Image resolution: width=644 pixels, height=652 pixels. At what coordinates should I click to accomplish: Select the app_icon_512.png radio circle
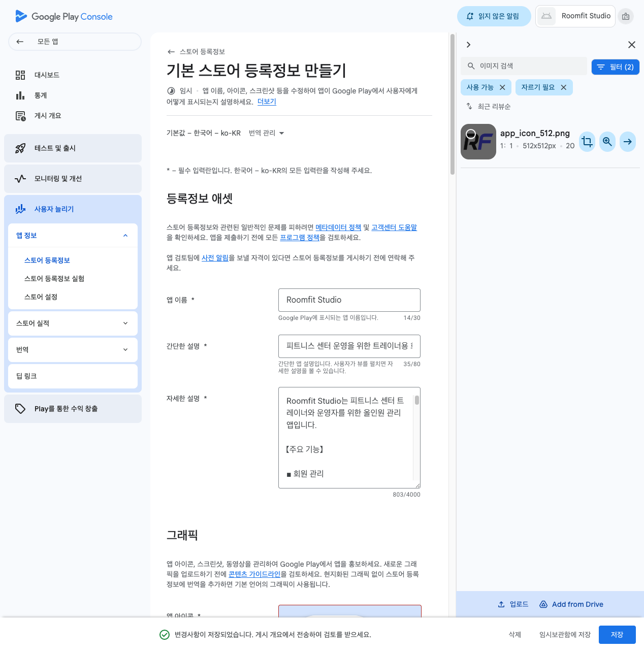(471, 134)
